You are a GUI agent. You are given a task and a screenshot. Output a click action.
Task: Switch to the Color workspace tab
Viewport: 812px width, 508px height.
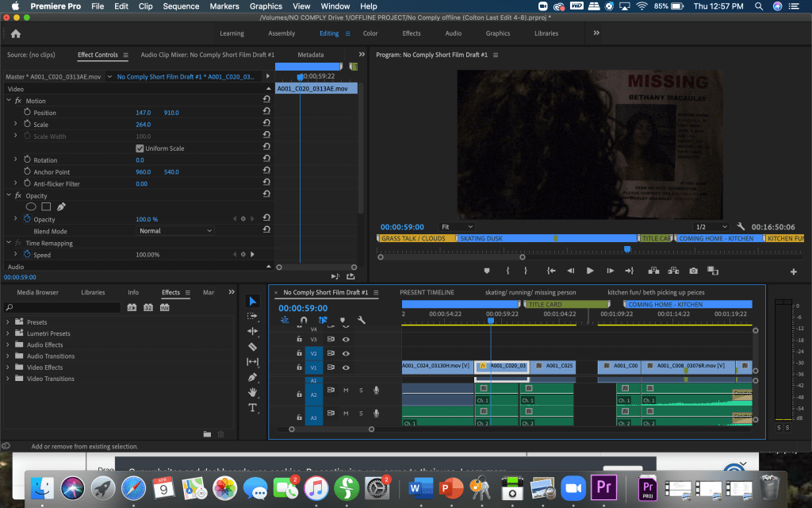(370, 33)
